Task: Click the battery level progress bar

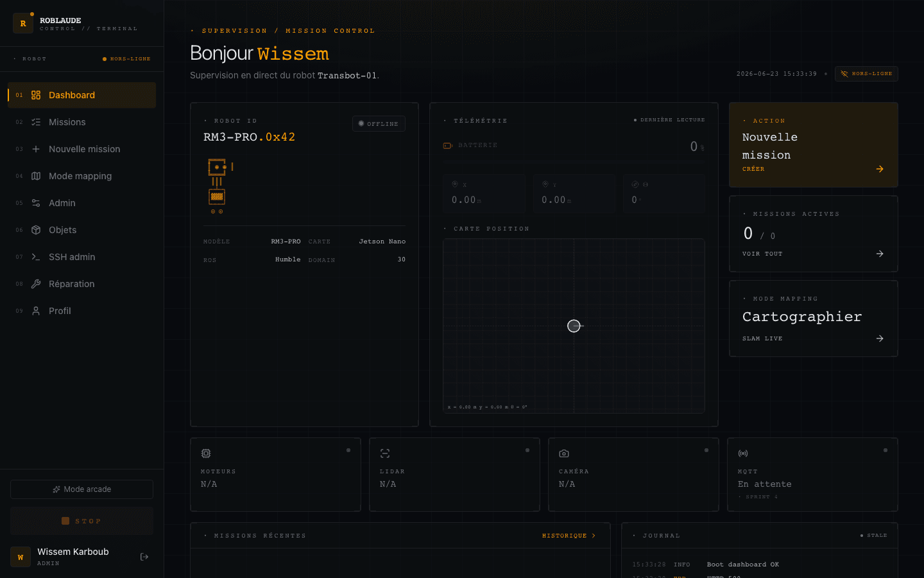Action: (x=574, y=161)
